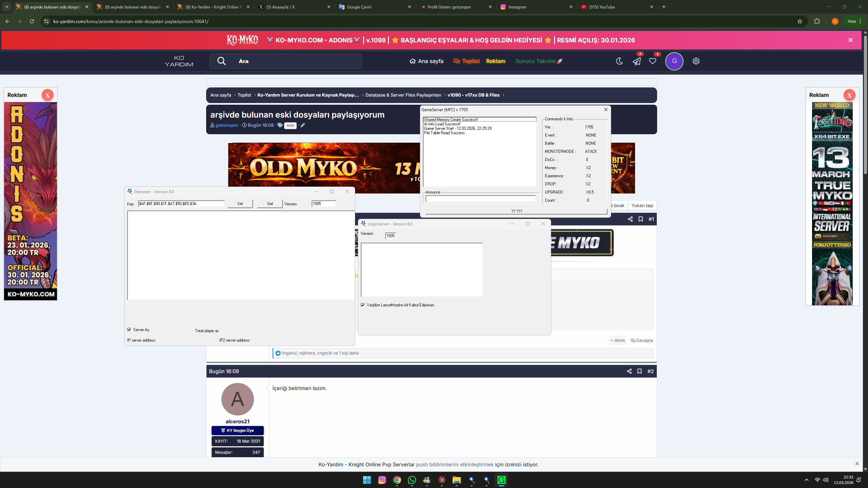Click the eski tag label
868x488 pixels.
click(x=290, y=125)
